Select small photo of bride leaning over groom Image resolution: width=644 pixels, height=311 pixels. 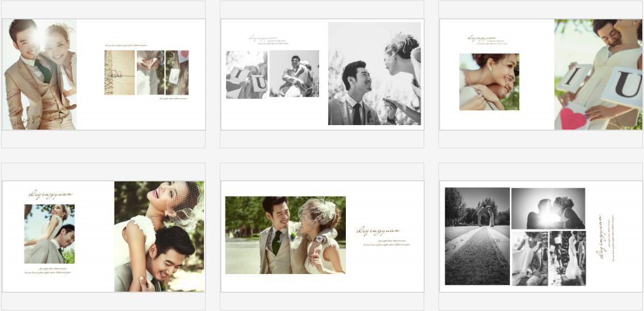click(x=49, y=234)
